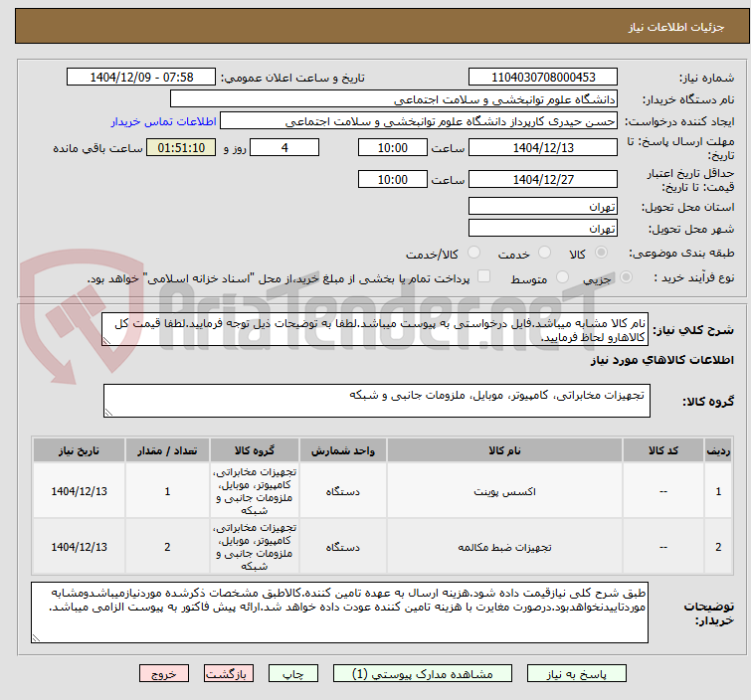Click the date cell in تجهیزات ضبط مکالمه row
The image size is (751, 700).
(79, 547)
